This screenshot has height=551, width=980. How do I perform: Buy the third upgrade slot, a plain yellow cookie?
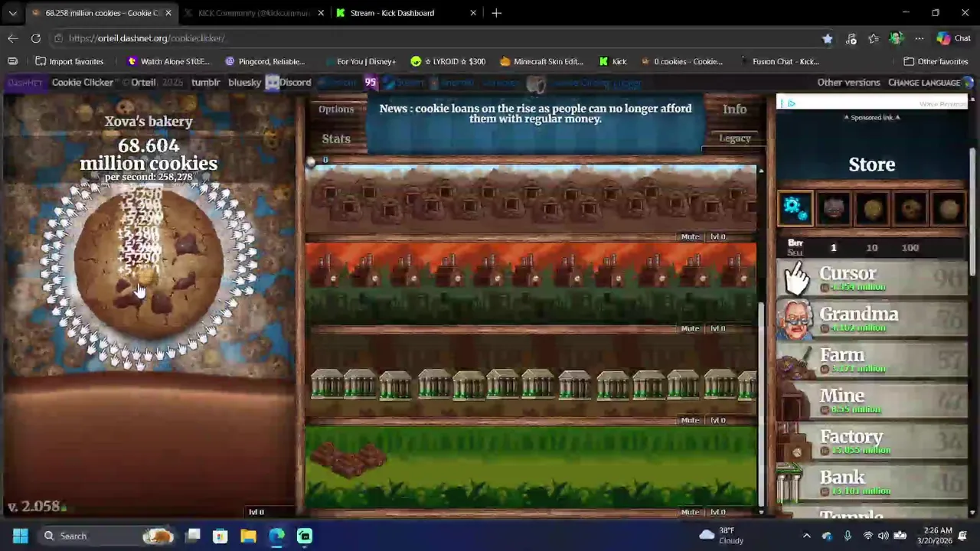871,207
